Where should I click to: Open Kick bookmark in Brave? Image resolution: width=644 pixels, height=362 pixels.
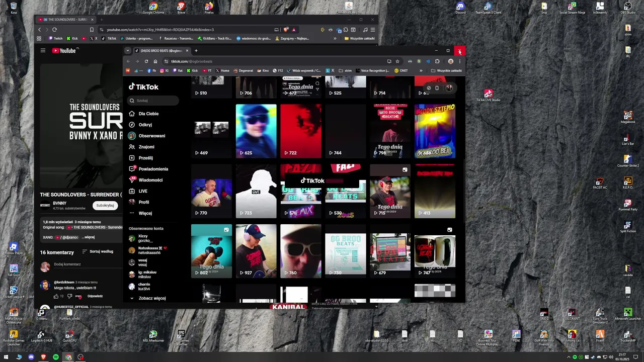pyautogui.click(x=72, y=38)
